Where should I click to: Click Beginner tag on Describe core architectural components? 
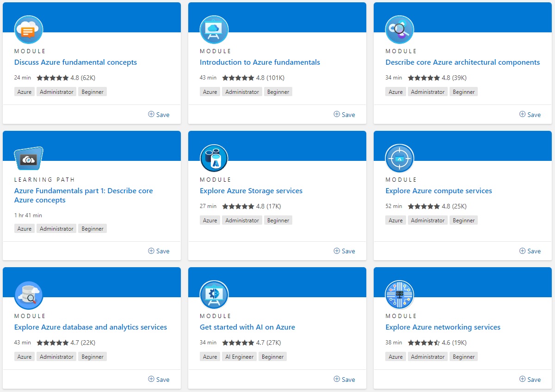pos(463,92)
